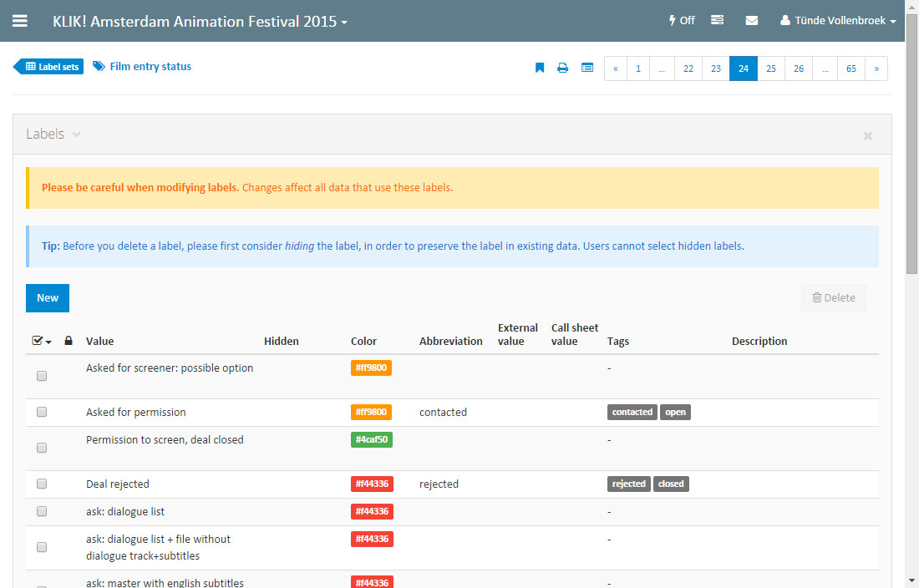Close the Labels panel with X
The height and width of the screenshot is (588, 919).
pos(868,135)
